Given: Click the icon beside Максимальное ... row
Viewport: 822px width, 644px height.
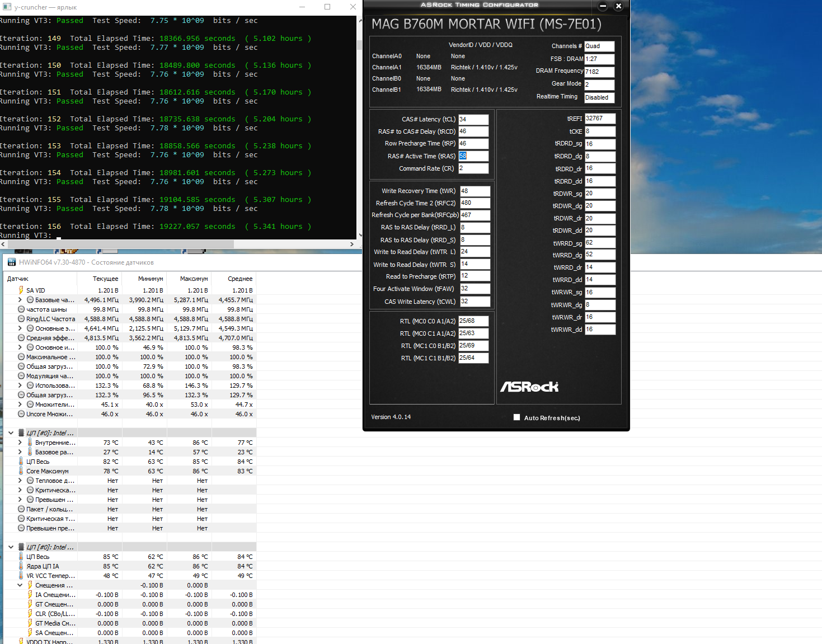Looking at the screenshot, I should tap(21, 357).
